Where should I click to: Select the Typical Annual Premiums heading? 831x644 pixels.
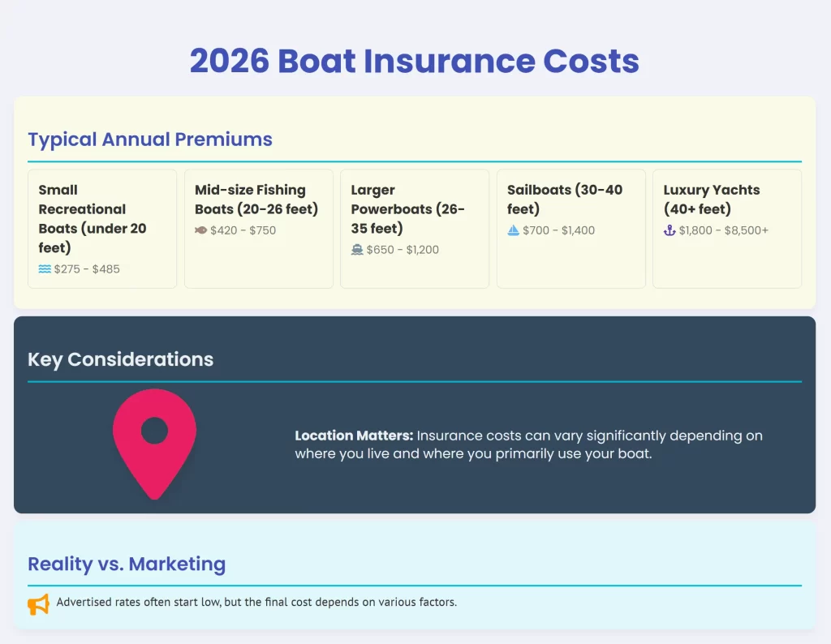point(150,140)
